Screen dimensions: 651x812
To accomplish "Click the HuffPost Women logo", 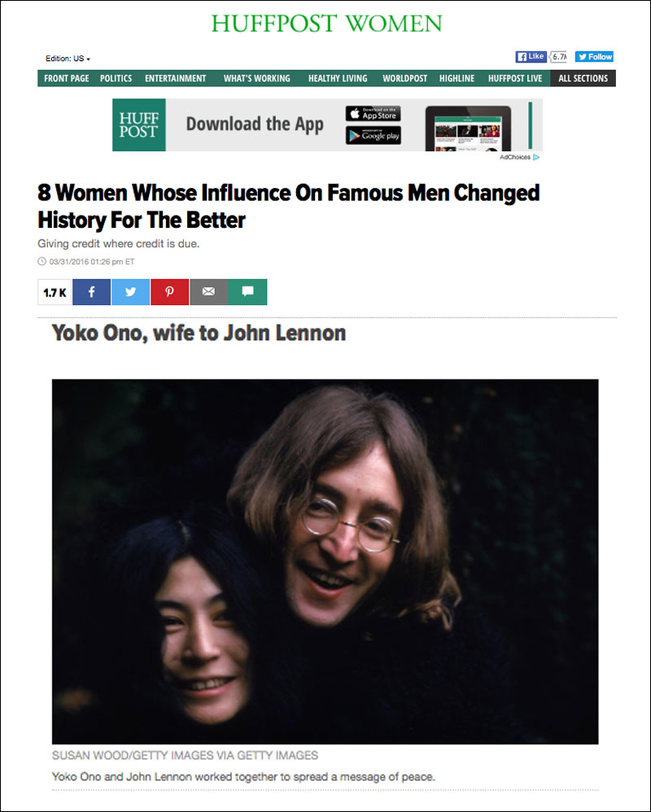I will 326,24.
